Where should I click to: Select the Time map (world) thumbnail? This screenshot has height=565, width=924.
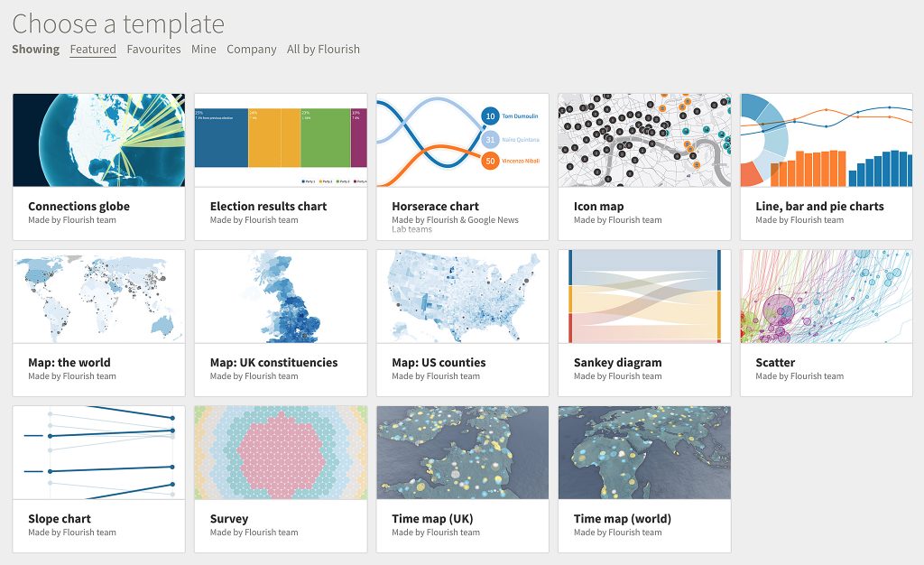pyautogui.click(x=644, y=452)
